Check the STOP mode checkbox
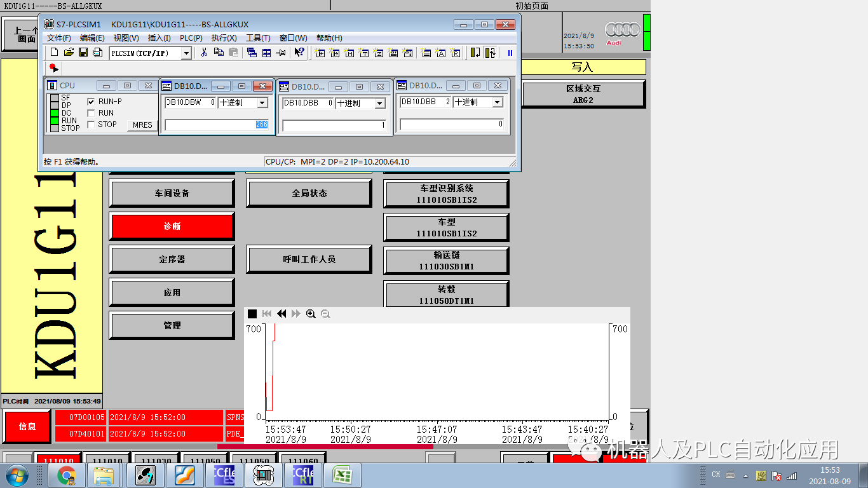Image resolution: width=868 pixels, height=488 pixels. (x=91, y=124)
